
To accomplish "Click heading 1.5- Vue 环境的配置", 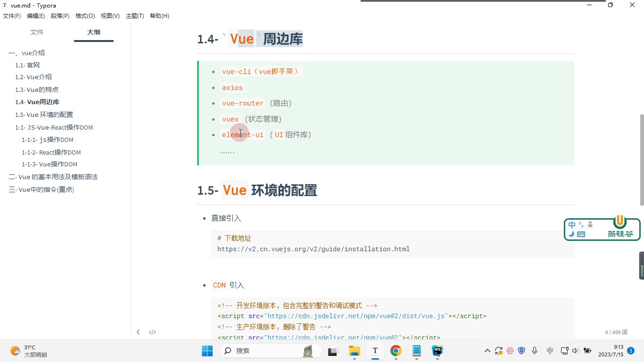I will 257,190.
